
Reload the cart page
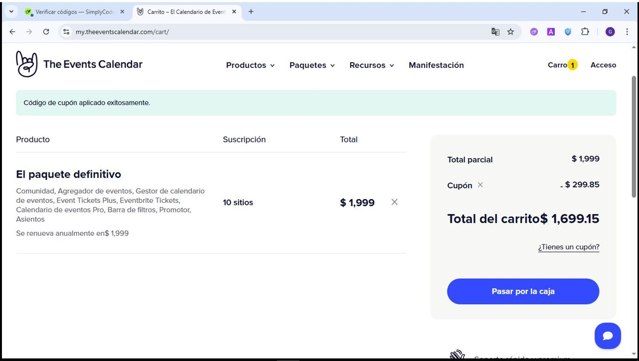point(46,32)
